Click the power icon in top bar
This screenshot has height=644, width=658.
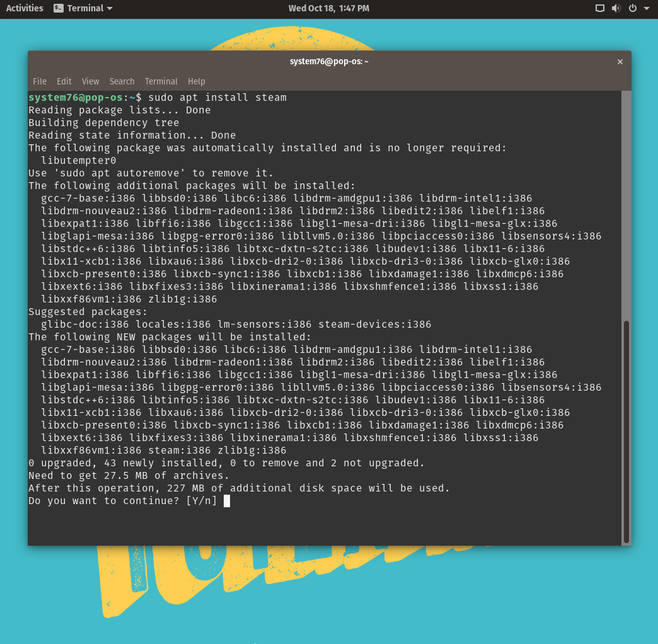point(632,8)
